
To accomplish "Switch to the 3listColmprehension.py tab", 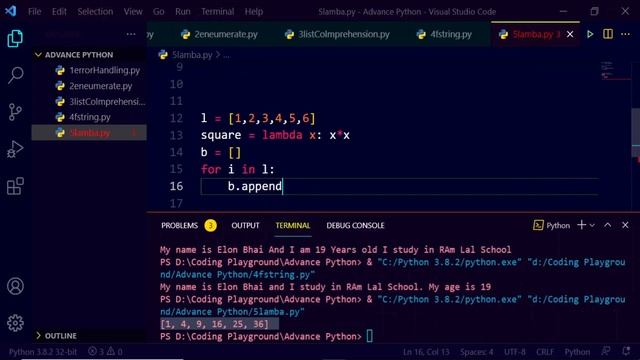I will pyautogui.click(x=338, y=34).
